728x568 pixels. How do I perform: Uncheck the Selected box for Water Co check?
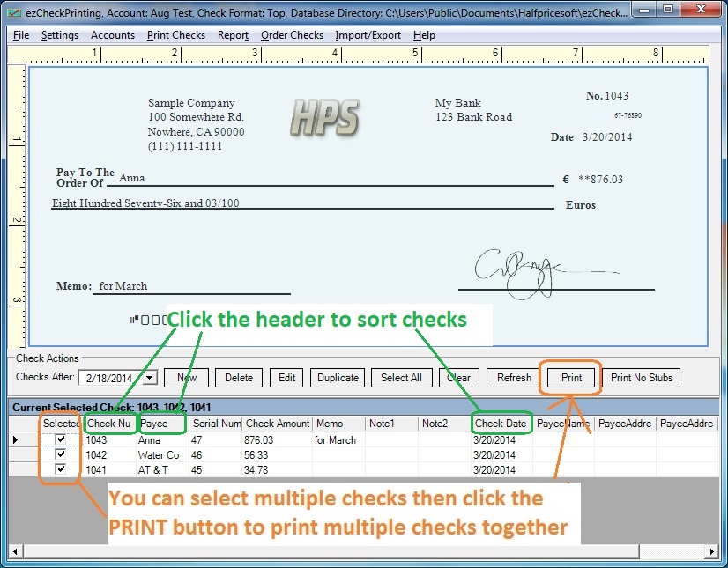pos(60,454)
